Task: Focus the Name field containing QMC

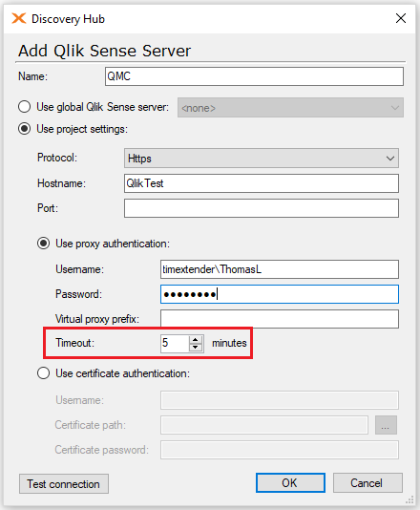Action: click(x=254, y=76)
